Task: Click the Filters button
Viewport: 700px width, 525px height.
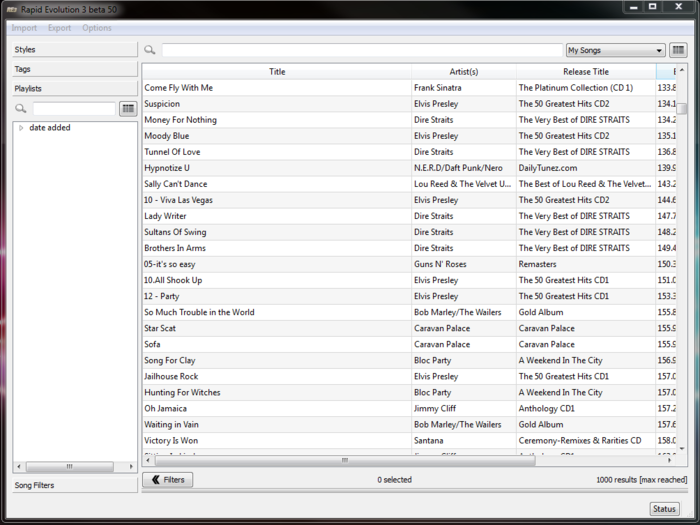Action: point(167,480)
